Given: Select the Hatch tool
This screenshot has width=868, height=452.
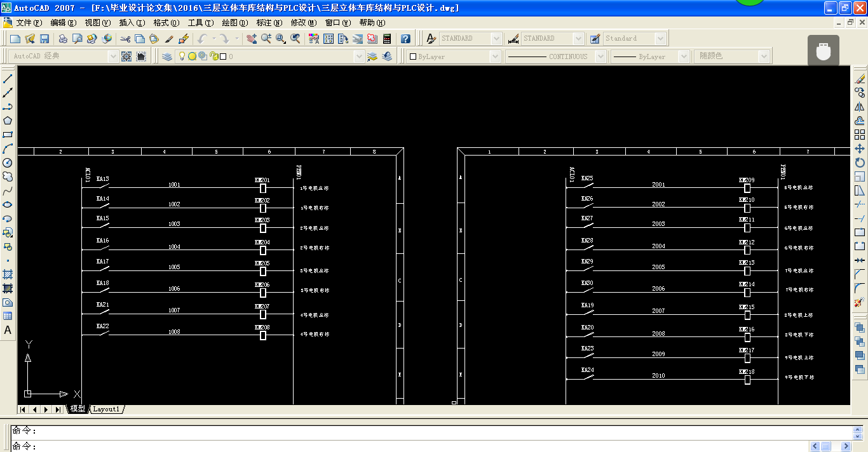Looking at the screenshot, I should click(x=8, y=274).
